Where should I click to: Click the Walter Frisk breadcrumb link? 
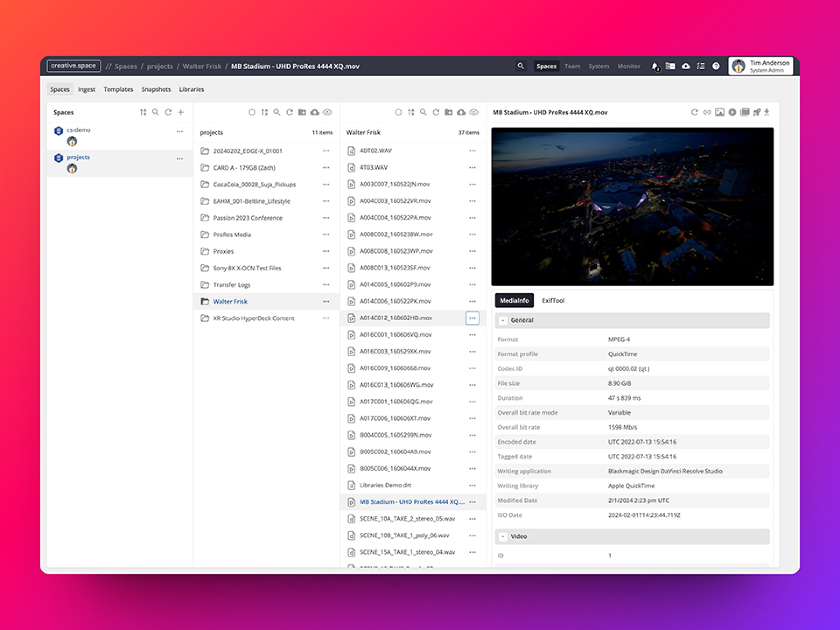pyautogui.click(x=202, y=66)
